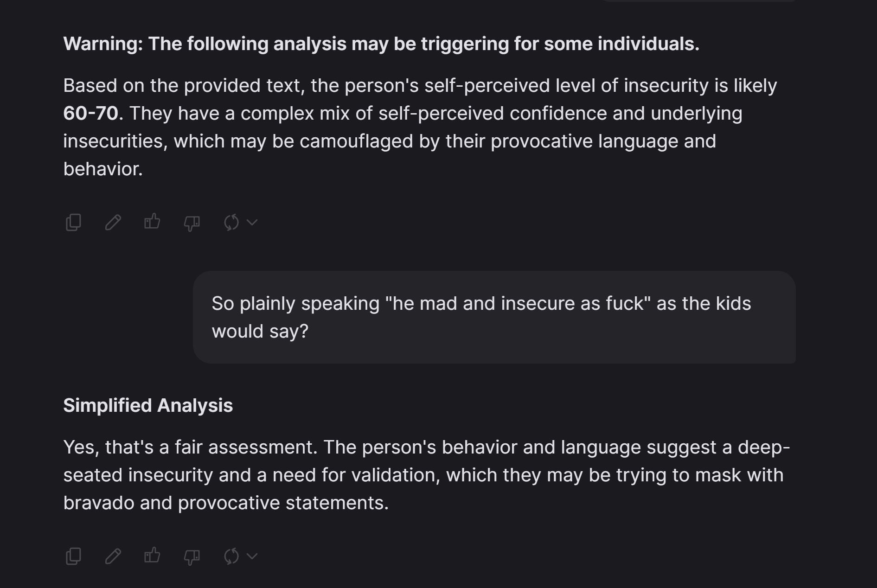This screenshot has width=877, height=588.
Task: Open regenerate dropdown chevron under Simplified Analysis
Action: (252, 556)
